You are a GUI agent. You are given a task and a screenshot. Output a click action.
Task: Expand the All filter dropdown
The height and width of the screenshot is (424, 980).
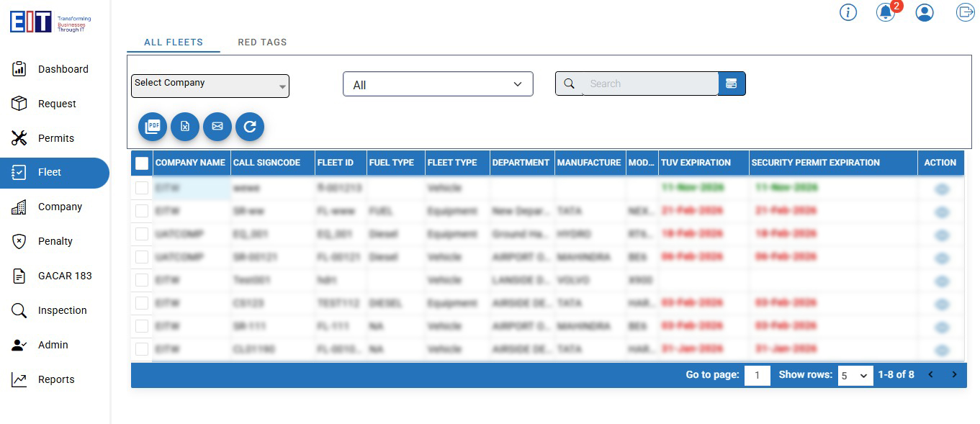click(x=438, y=84)
